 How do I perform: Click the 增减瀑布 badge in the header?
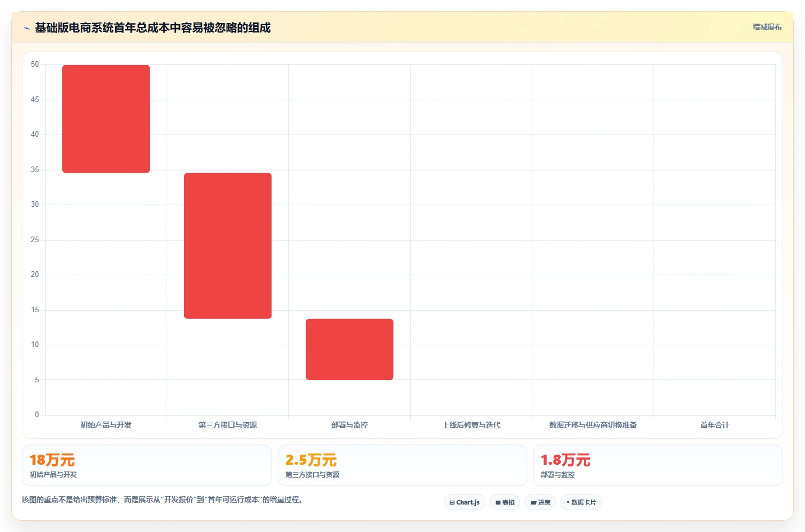767,27
